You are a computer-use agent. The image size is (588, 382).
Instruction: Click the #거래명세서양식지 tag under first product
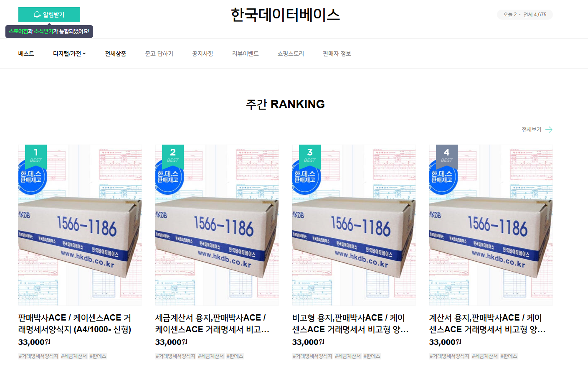[x=38, y=356]
